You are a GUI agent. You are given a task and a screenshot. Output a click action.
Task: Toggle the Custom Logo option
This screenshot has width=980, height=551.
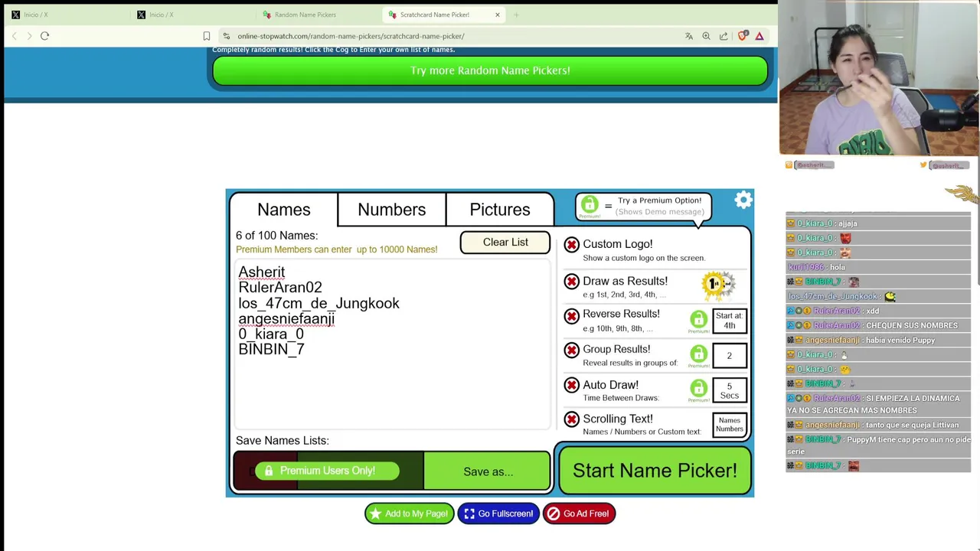tap(572, 245)
